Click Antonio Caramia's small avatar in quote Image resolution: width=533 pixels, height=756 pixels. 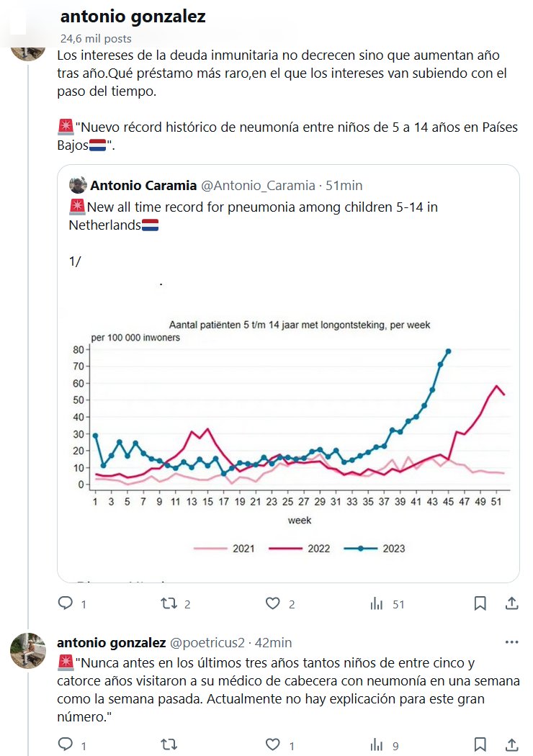[x=78, y=185]
